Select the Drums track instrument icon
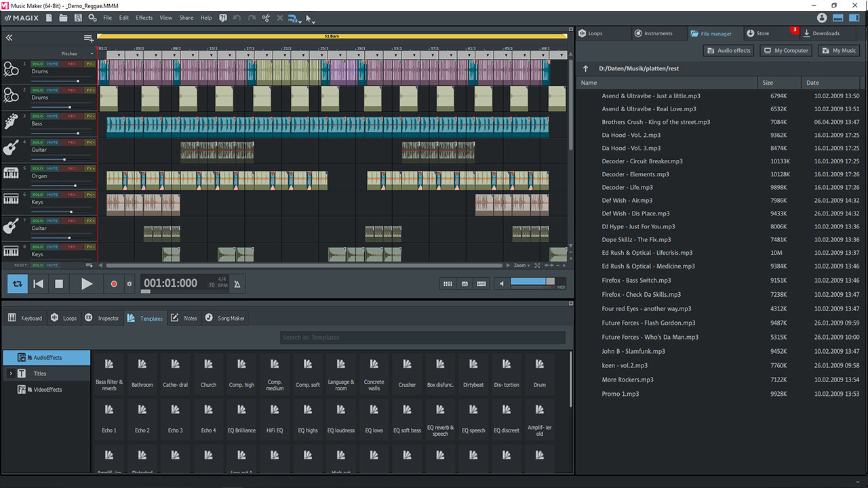 [11, 68]
